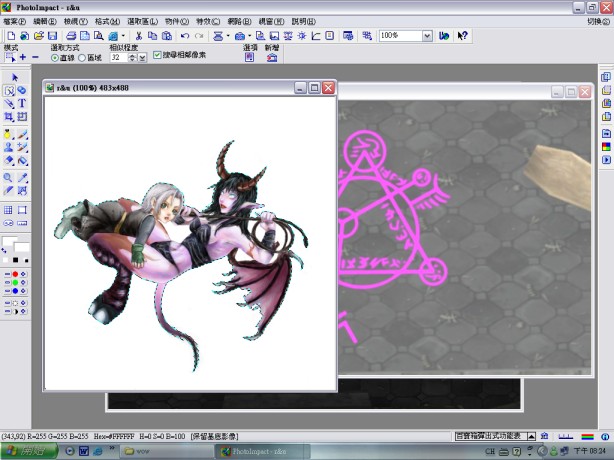Click the Redo arrow icon

[199, 36]
